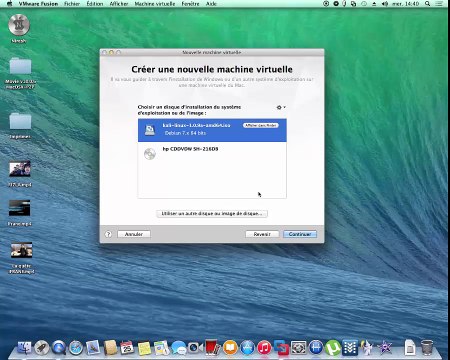Open the gear options dropdown above disk list

click(281, 107)
